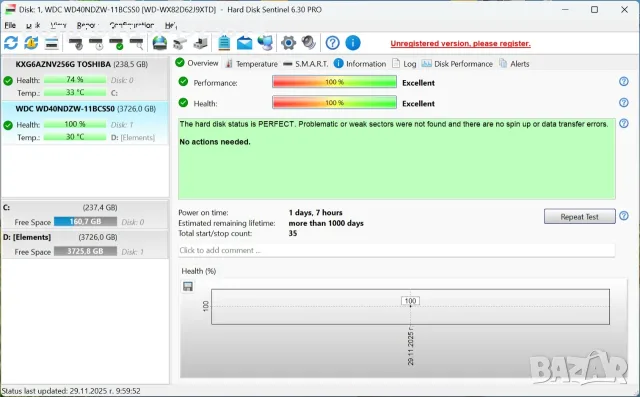This screenshot has height=397, width=640.
Task: Click the Health 100 % gradient bar
Action: coord(334,103)
